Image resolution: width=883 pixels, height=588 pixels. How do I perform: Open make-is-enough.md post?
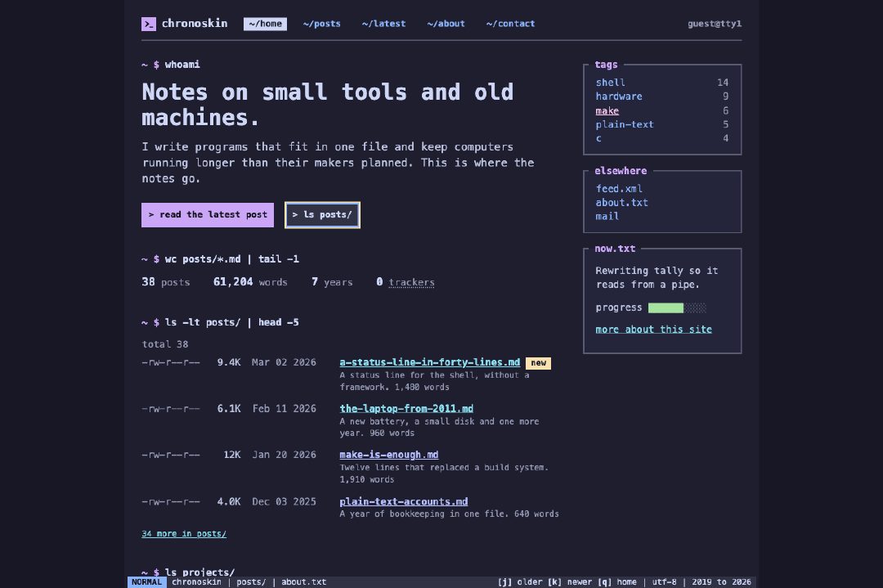pos(388,455)
